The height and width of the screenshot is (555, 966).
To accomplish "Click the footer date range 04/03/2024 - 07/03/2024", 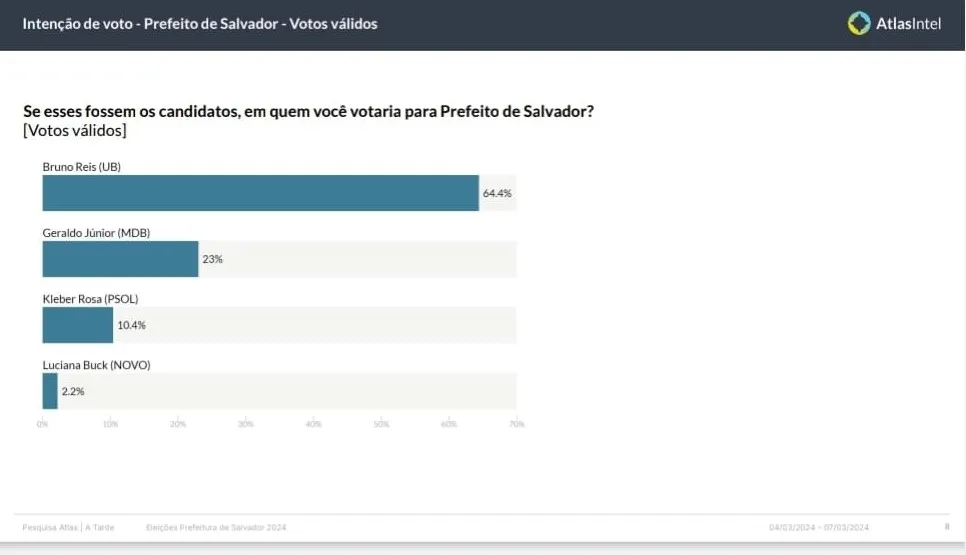I will 819,527.
